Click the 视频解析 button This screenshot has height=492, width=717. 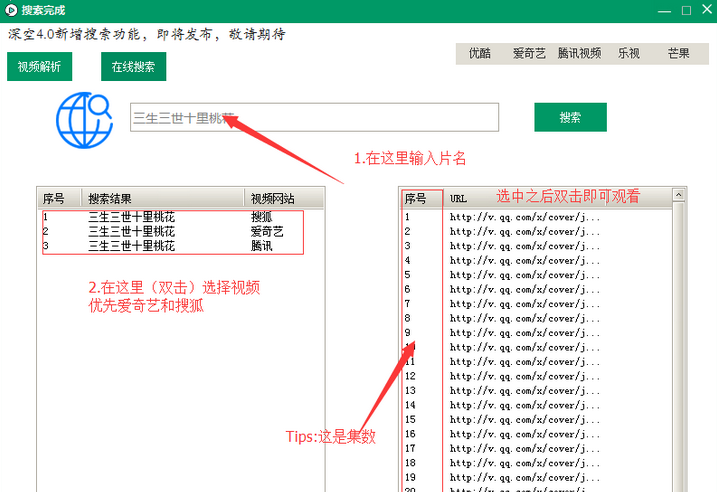pyautogui.click(x=39, y=67)
